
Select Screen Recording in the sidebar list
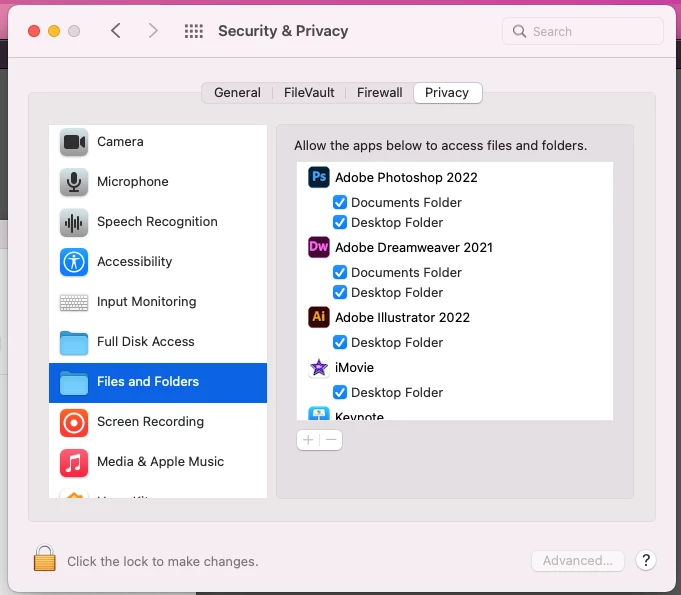point(158,422)
